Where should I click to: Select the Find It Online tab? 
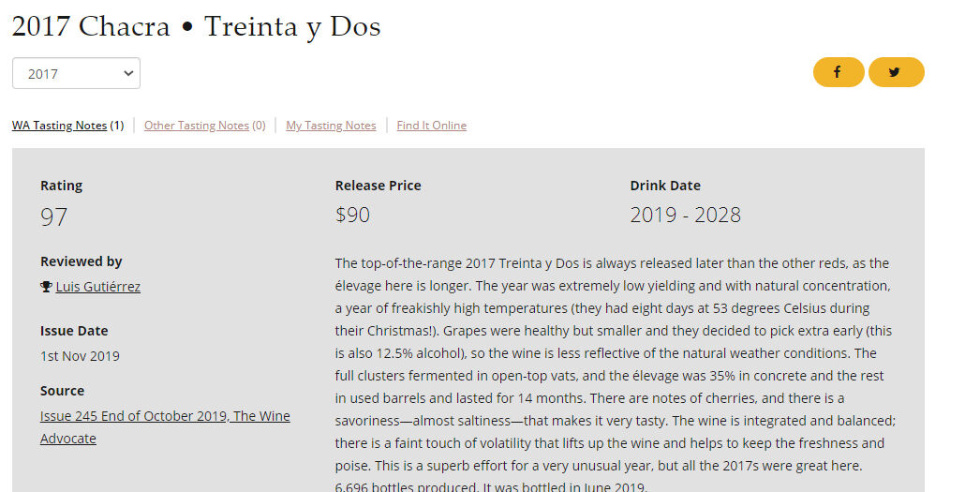coord(431,126)
